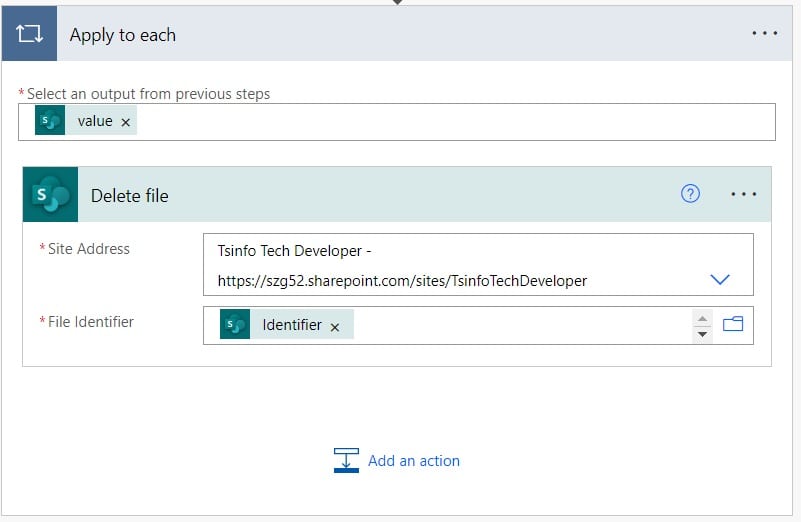The width and height of the screenshot is (801, 522).
Task: Click the Site Address label
Action: coord(88,249)
